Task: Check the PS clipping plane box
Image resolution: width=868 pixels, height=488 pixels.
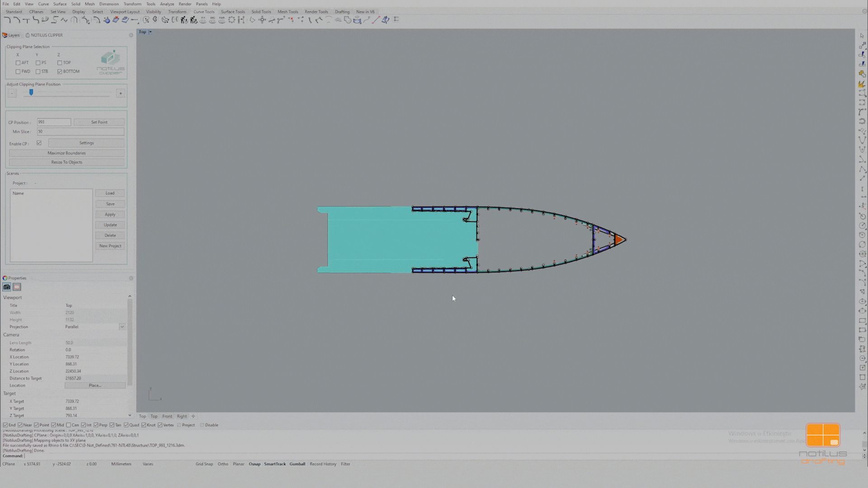Action: (x=38, y=63)
